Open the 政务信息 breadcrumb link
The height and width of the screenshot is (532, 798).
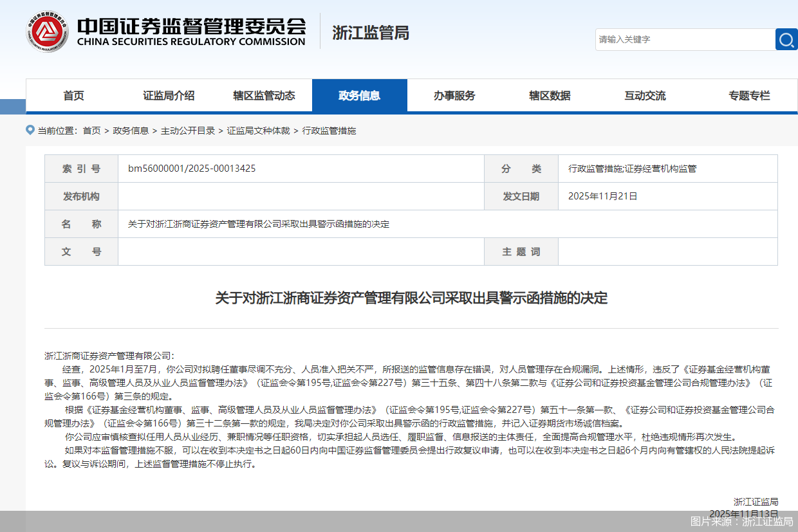(131, 130)
